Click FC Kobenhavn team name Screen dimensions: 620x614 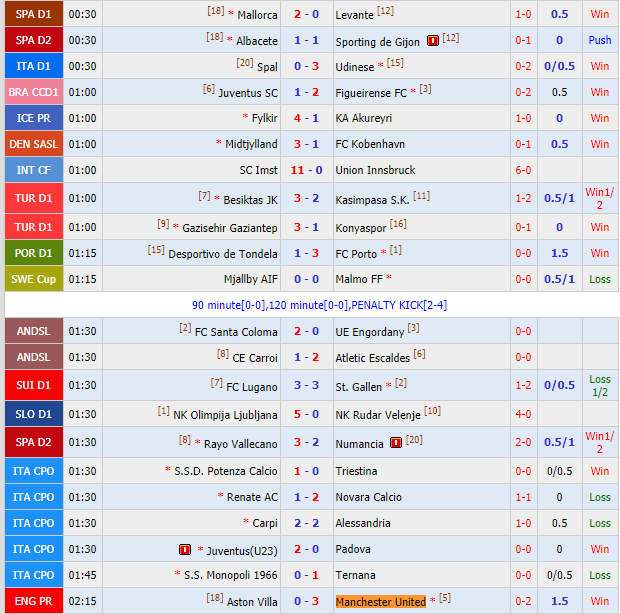pyautogui.click(x=370, y=145)
